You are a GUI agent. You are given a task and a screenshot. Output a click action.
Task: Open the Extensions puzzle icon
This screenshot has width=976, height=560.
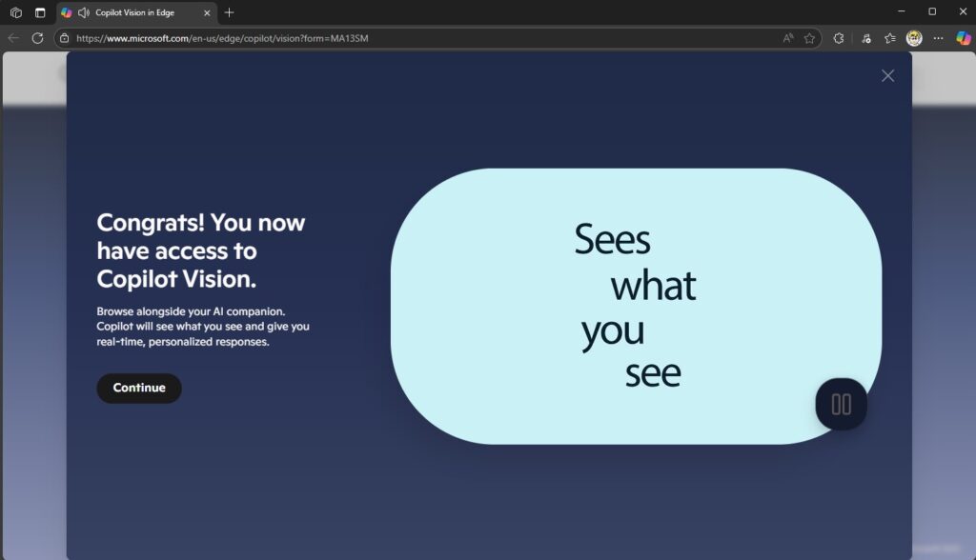(839, 38)
